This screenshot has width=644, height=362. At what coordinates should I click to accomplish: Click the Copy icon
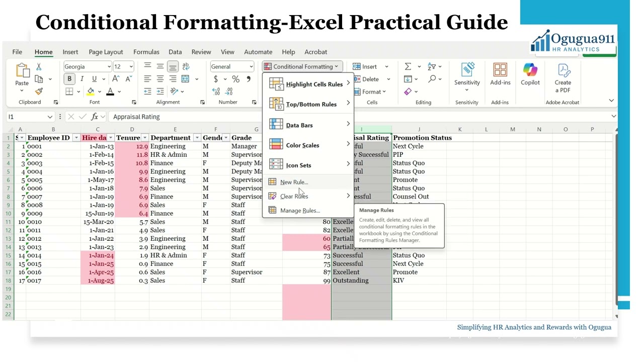click(39, 79)
